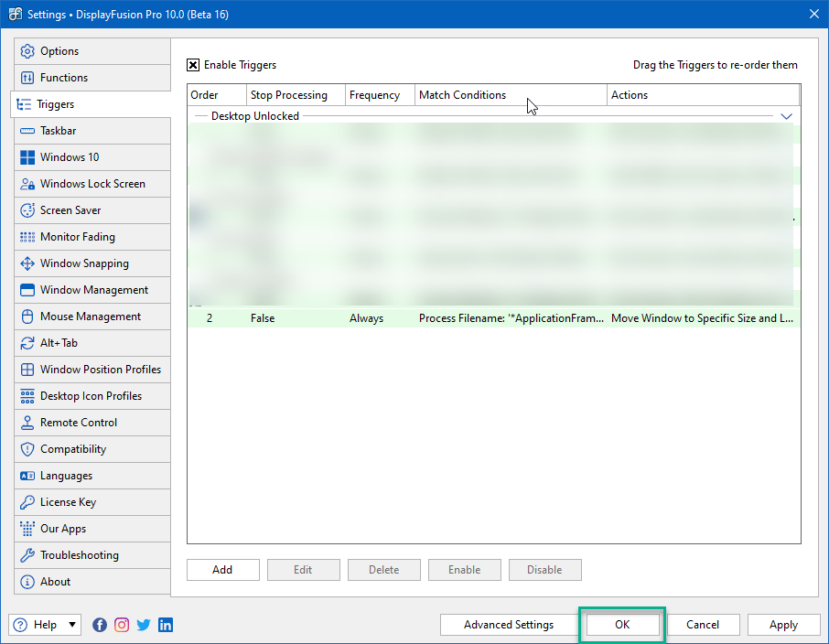Click the Frequency column header

(x=380, y=95)
